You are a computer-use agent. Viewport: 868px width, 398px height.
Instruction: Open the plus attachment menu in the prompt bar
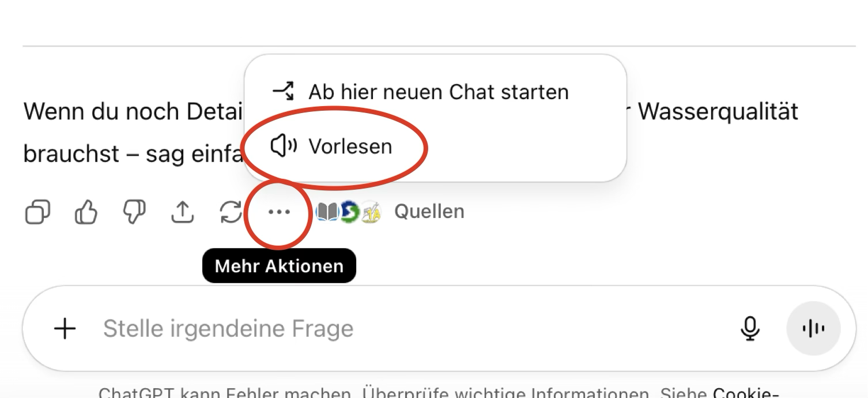(x=65, y=329)
